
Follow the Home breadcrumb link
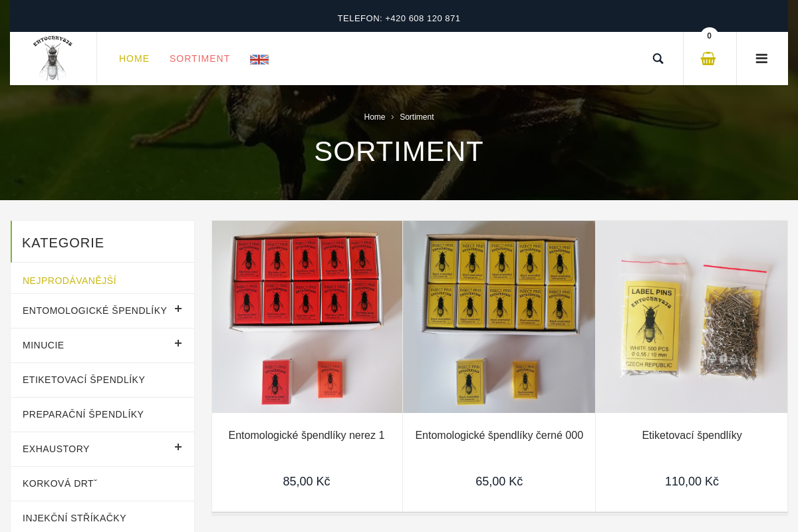(x=374, y=117)
